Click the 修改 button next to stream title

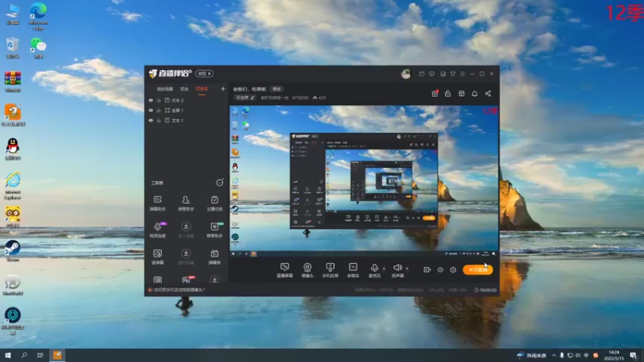click(277, 89)
